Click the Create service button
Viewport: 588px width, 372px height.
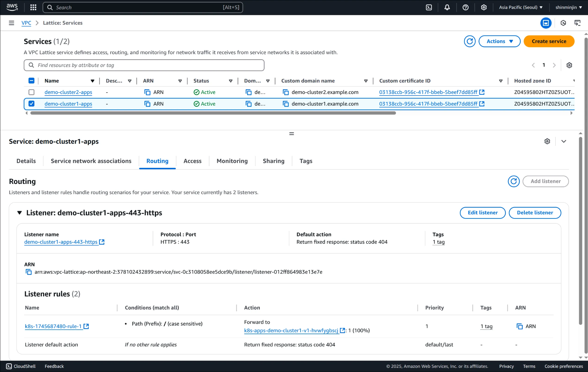click(x=549, y=41)
